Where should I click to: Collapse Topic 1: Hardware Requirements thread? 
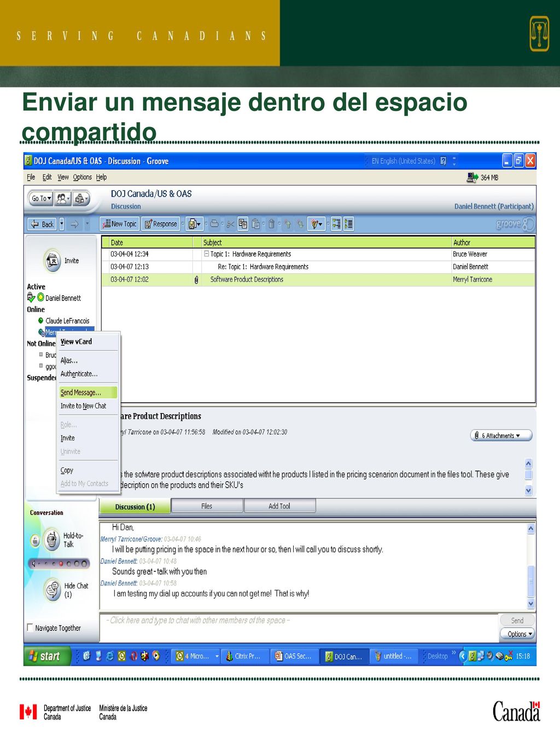(x=206, y=254)
